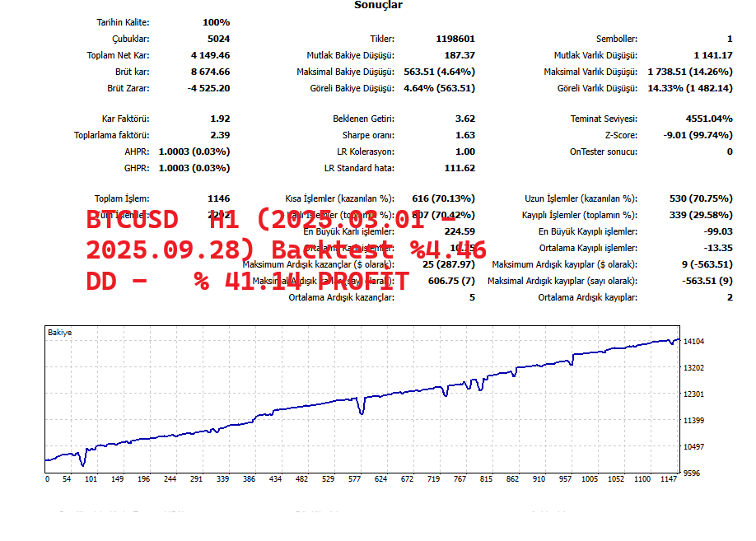Select the value '4.64% (563.51)'

439,88
